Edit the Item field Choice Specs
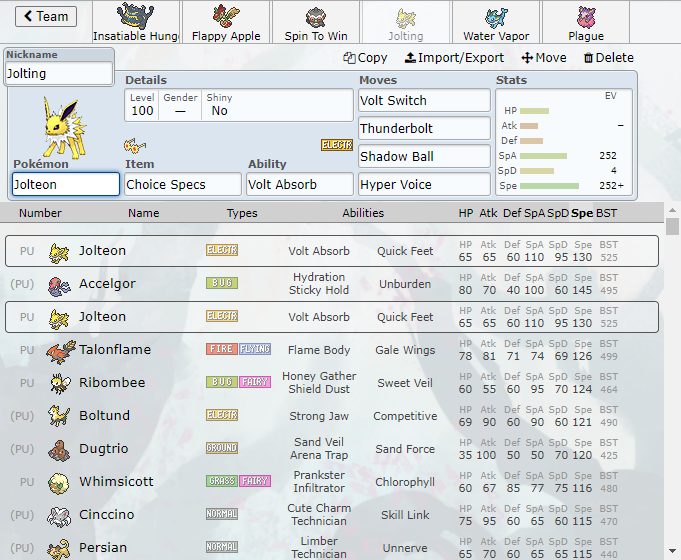This screenshot has height=560, width=681. coord(183,184)
